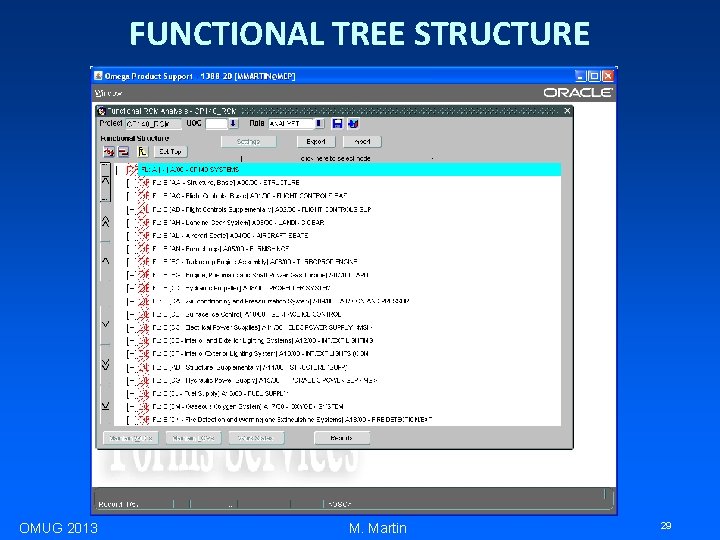Click the node icon of Landing Gear System row

pos(144,222)
